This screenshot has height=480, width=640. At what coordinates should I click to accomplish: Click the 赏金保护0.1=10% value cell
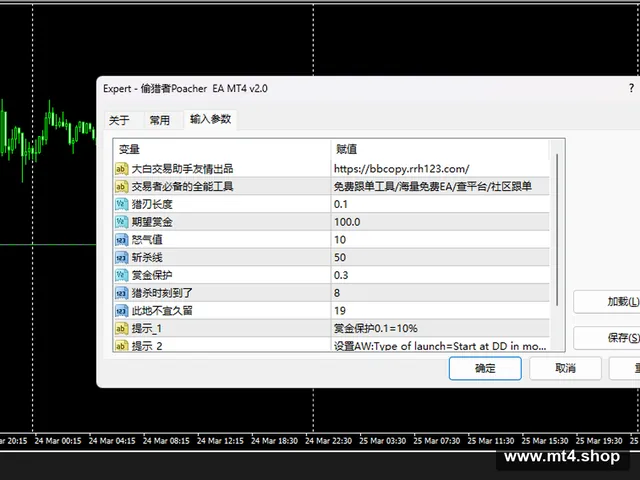[440, 329]
